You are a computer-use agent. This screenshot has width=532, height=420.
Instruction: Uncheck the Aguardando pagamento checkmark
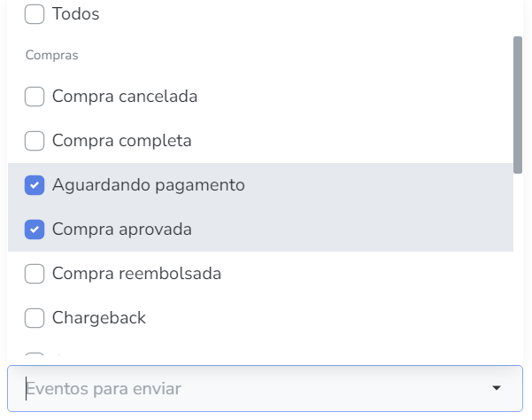pos(35,185)
